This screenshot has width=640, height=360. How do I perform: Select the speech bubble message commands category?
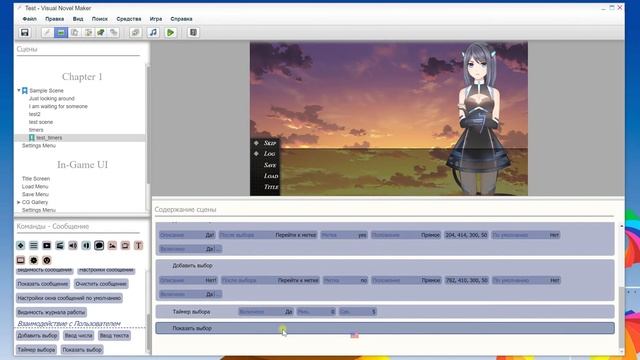[99, 245]
